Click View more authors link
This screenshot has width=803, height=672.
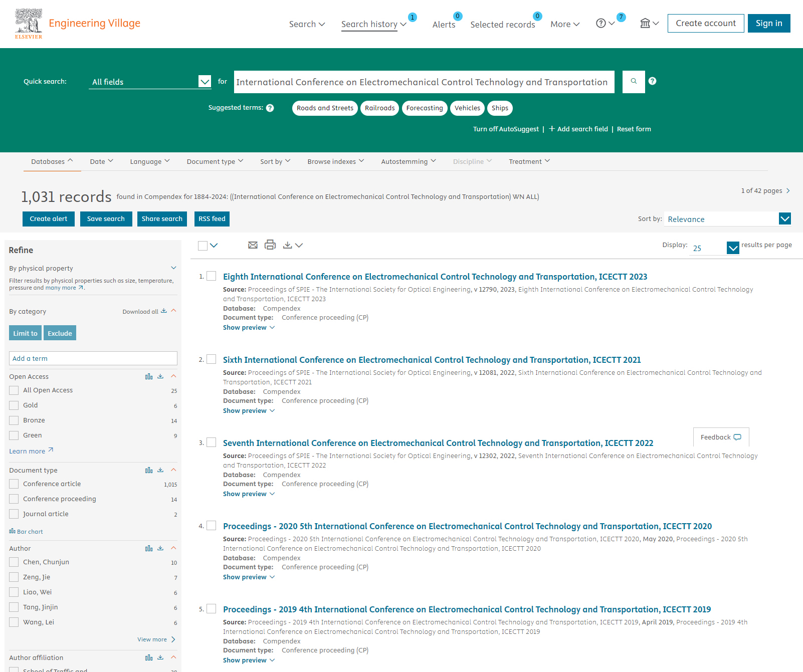pyautogui.click(x=156, y=639)
